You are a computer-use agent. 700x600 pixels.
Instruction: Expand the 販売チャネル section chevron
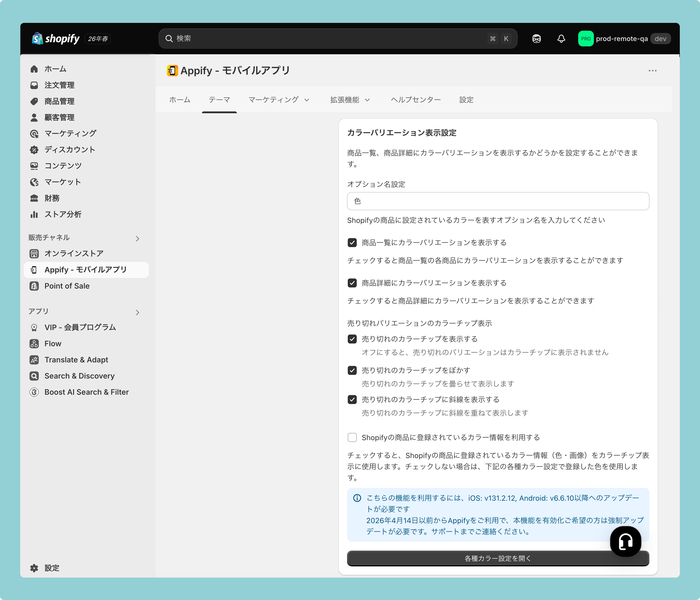[138, 239]
